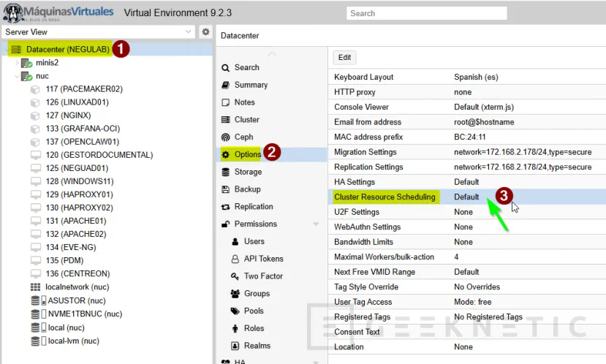Click the Summary book icon
The width and height of the screenshot is (606, 364).
point(225,85)
